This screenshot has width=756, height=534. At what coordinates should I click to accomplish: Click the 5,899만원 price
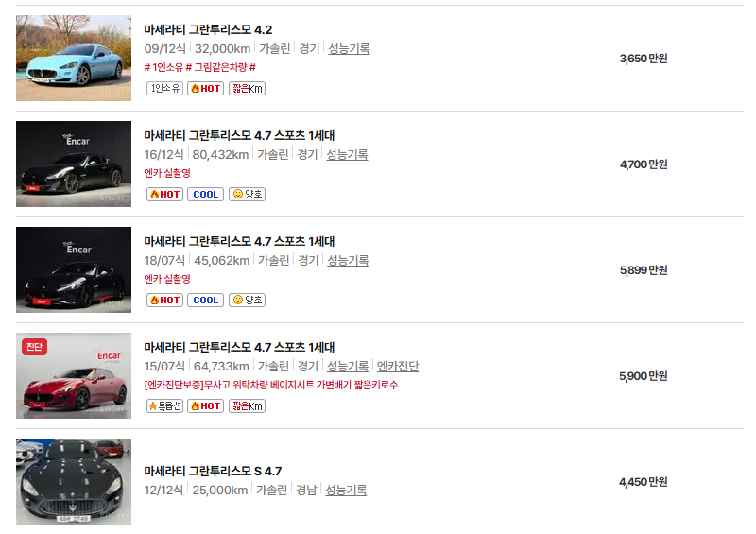644,270
